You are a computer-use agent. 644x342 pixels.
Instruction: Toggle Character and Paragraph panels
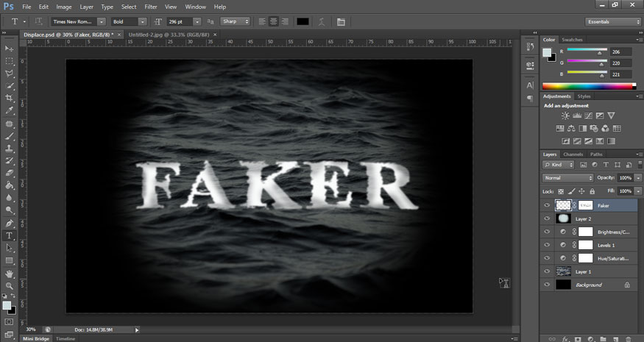pos(341,22)
